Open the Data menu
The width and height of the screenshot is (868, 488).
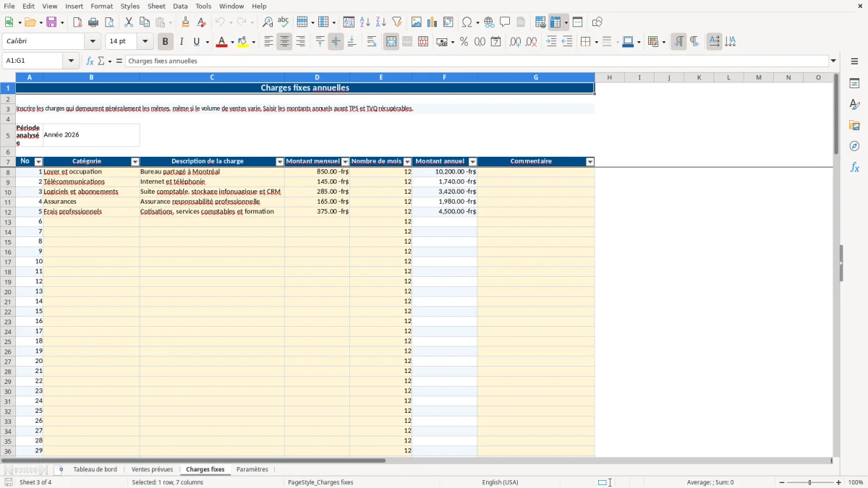[x=181, y=6]
